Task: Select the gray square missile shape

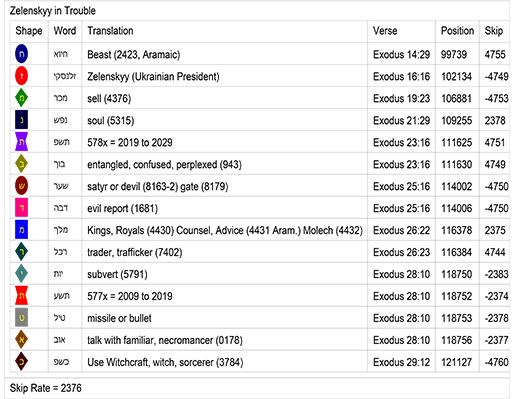Action: click(21, 318)
